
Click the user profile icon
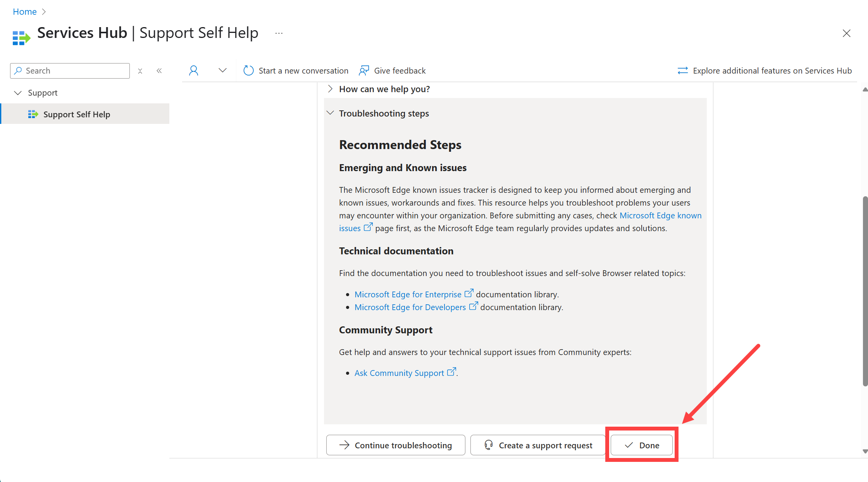[x=193, y=70]
